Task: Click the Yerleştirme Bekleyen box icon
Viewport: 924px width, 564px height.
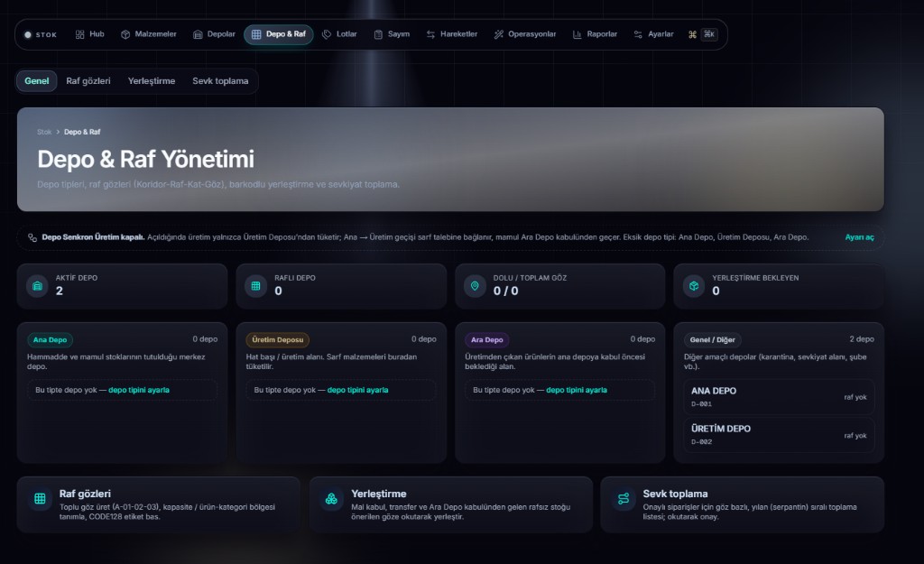Action: pyautogui.click(x=694, y=286)
